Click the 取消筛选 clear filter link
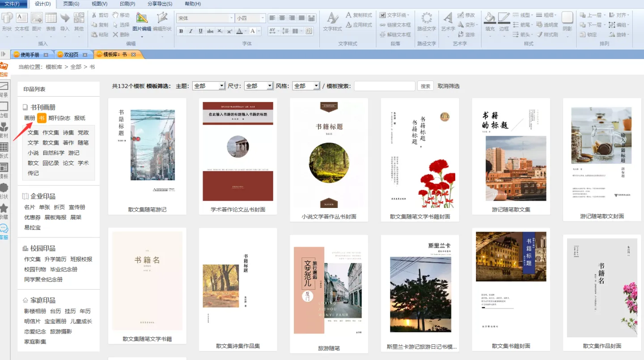644x360 pixels. pos(448,86)
